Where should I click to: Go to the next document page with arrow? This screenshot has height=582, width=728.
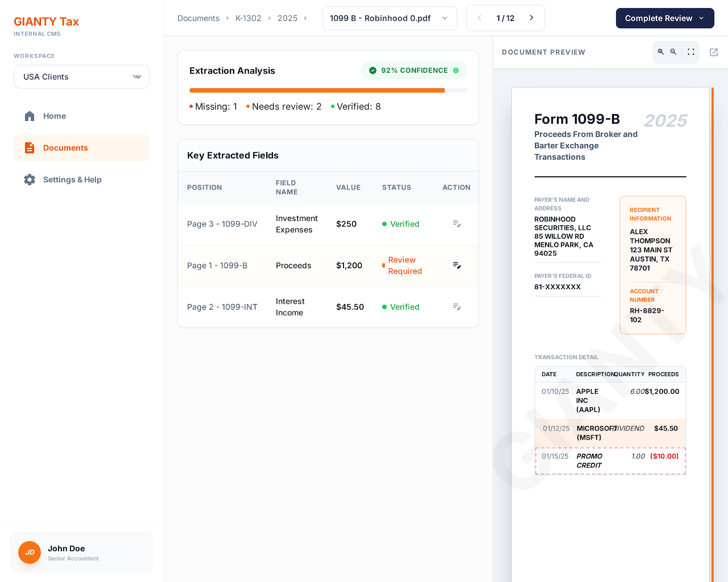(531, 18)
